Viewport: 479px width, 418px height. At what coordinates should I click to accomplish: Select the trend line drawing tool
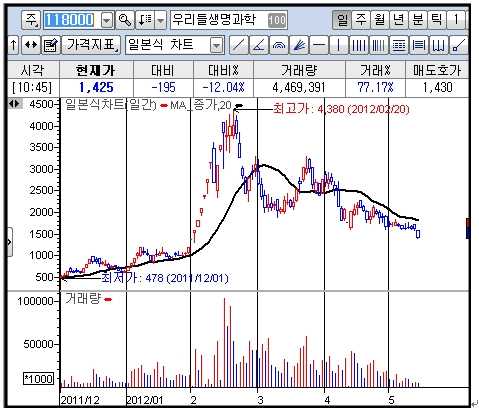(x=239, y=45)
